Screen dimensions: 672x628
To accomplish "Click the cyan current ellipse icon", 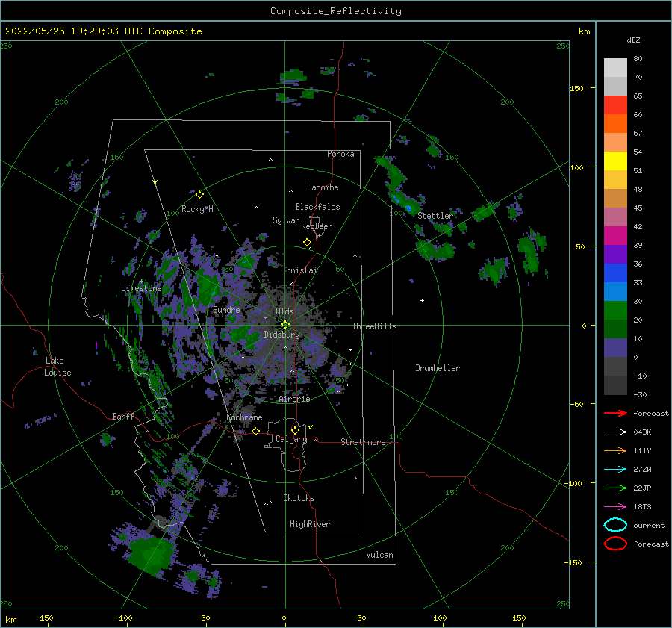I will (x=615, y=525).
